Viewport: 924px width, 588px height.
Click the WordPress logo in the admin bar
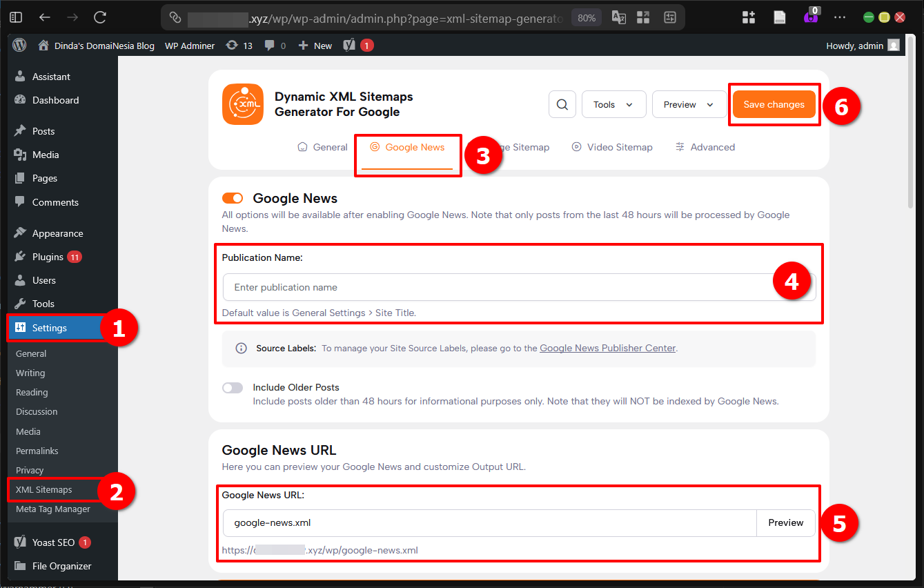point(19,46)
